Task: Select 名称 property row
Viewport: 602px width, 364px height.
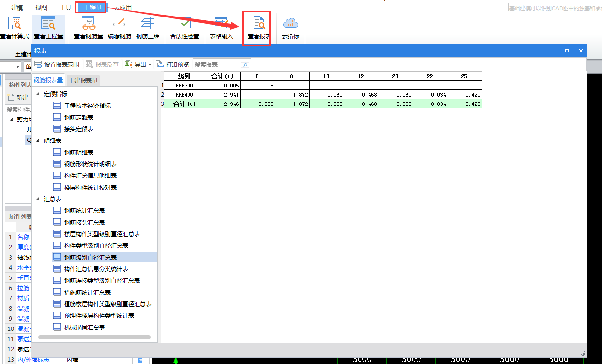Action: (23, 237)
